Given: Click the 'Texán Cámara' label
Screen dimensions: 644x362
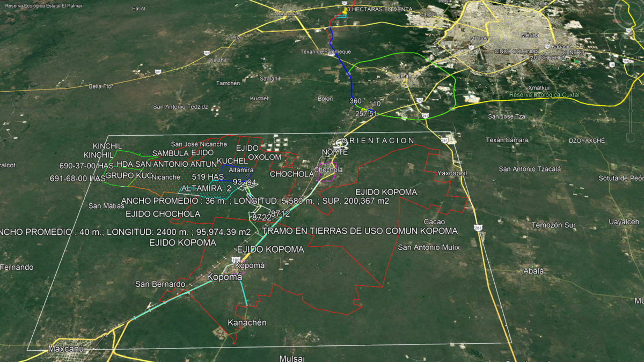Looking at the screenshot, I should (507, 140).
